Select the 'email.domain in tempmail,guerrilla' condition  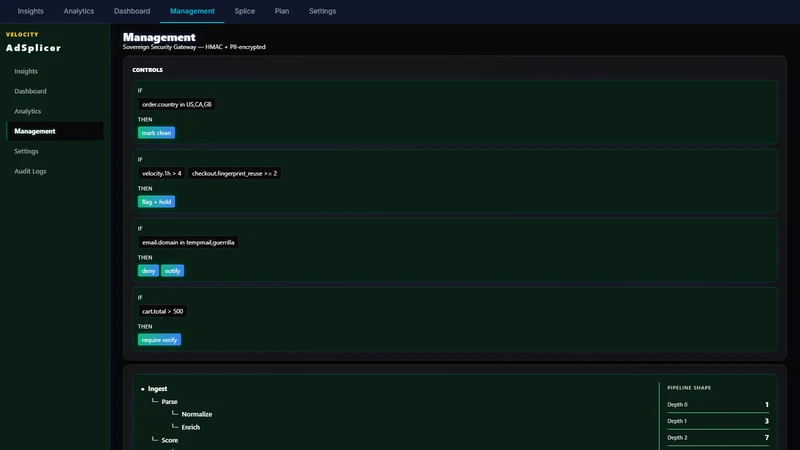188,242
